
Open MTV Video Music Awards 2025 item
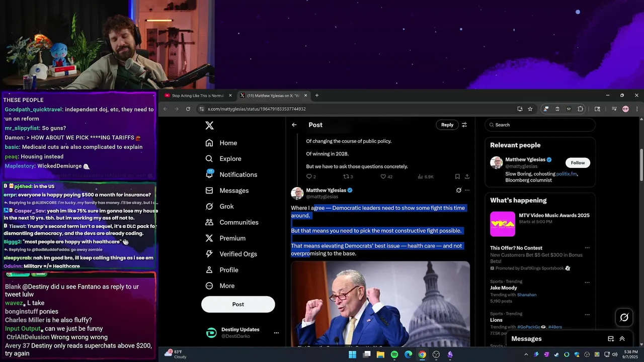(540, 224)
